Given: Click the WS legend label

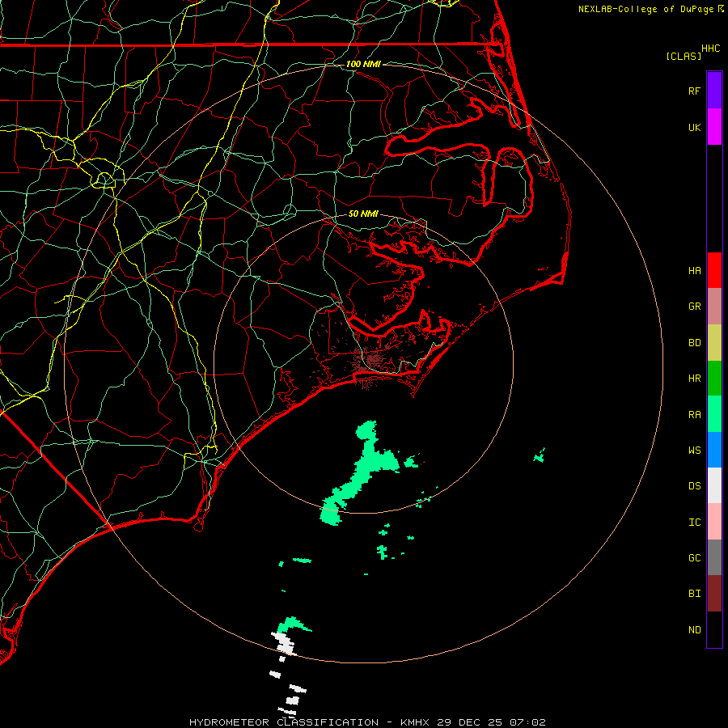Looking at the screenshot, I should 694,451.
